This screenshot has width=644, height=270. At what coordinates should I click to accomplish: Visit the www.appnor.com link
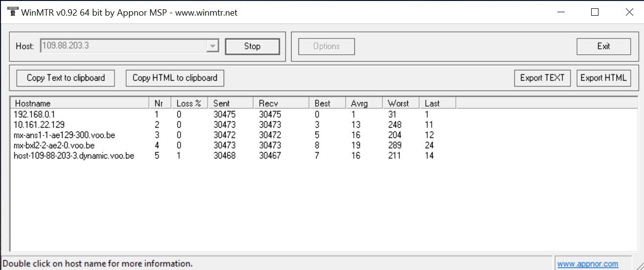click(x=587, y=264)
